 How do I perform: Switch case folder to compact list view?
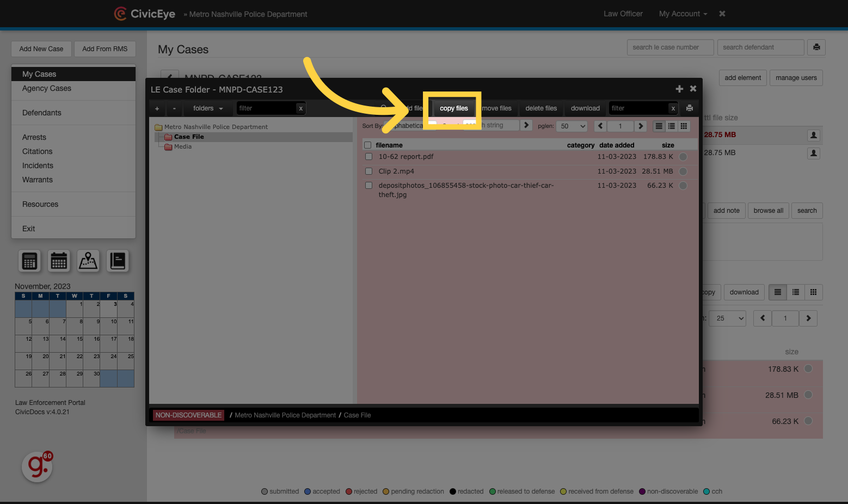pyautogui.click(x=671, y=126)
